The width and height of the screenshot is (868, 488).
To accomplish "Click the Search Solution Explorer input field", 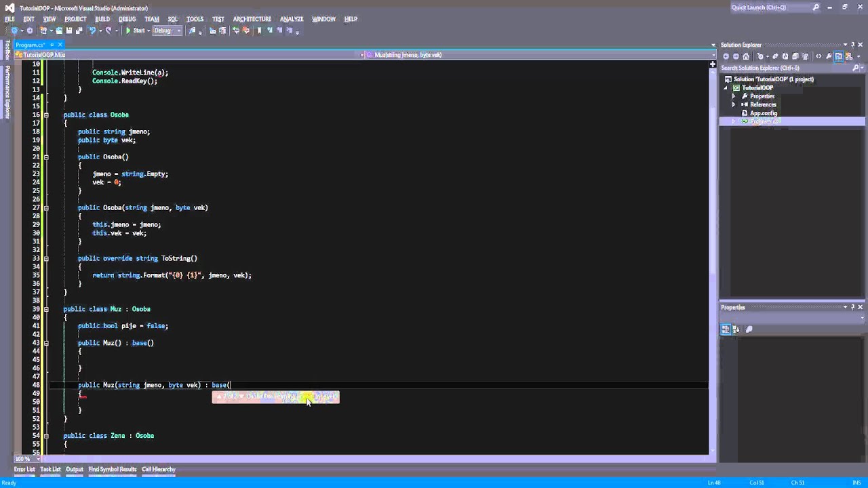I will [x=785, y=68].
